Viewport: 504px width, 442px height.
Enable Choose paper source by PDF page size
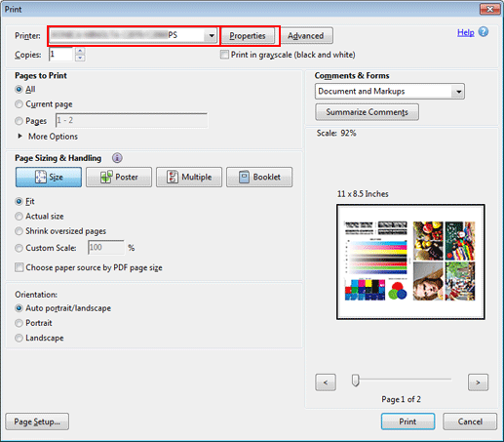click(19, 267)
